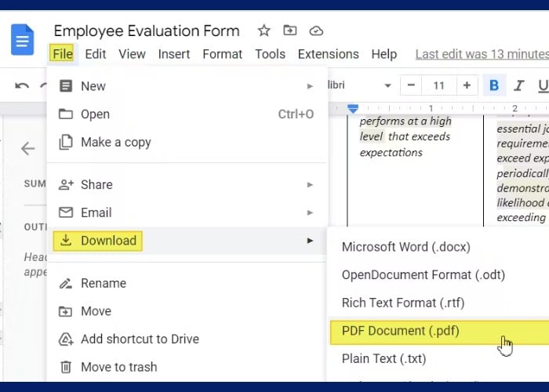Click the Share person-plus icon
This screenshot has width=549, height=392.
pyautogui.click(x=66, y=184)
